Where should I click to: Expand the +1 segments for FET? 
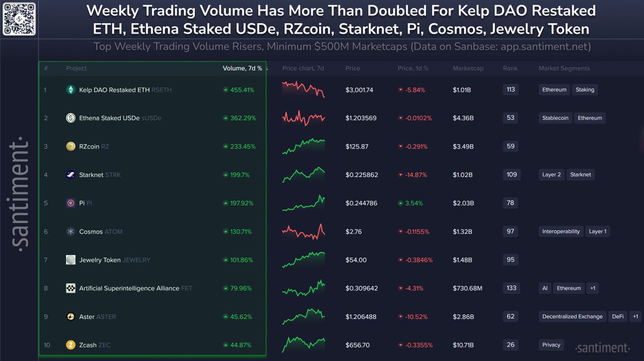[x=592, y=288]
